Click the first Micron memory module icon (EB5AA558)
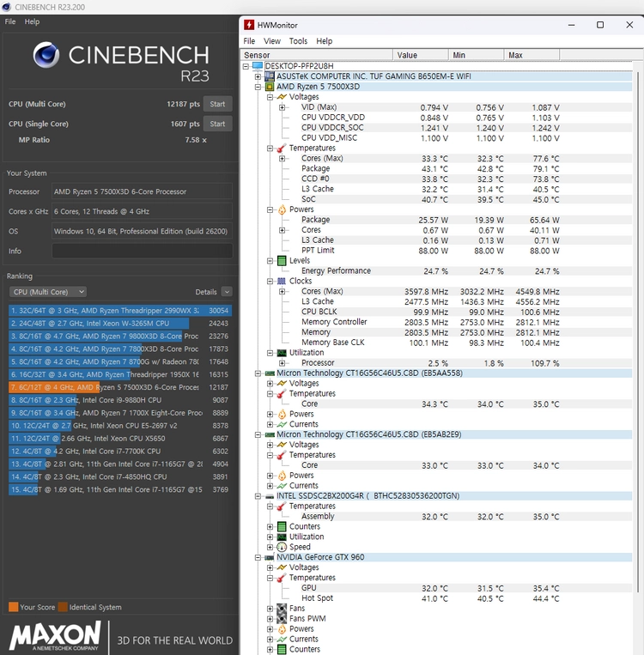The width and height of the screenshot is (644, 655). 270,373
